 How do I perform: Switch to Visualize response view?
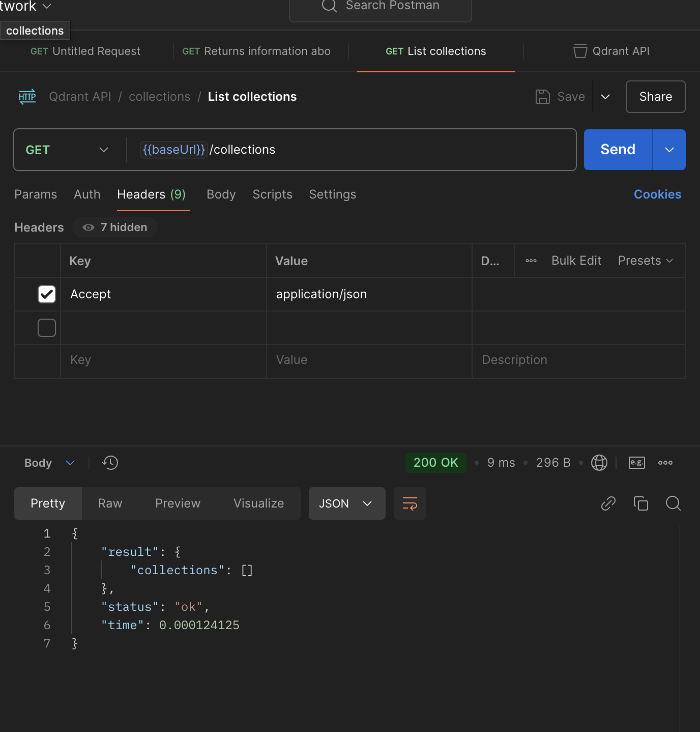(259, 503)
